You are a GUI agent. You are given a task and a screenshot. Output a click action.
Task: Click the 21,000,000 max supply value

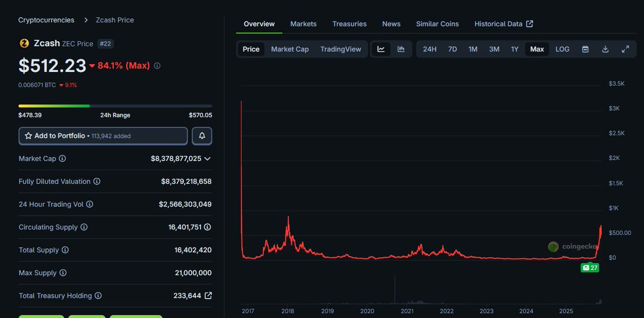(193, 273)
